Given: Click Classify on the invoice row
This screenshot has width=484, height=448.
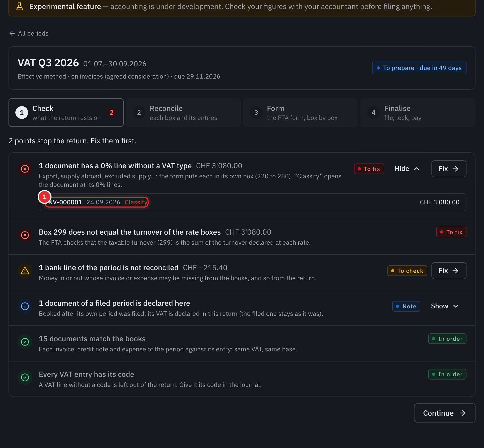Looking at the screenshot, I should pyautogui.click(x=136, y=202).
